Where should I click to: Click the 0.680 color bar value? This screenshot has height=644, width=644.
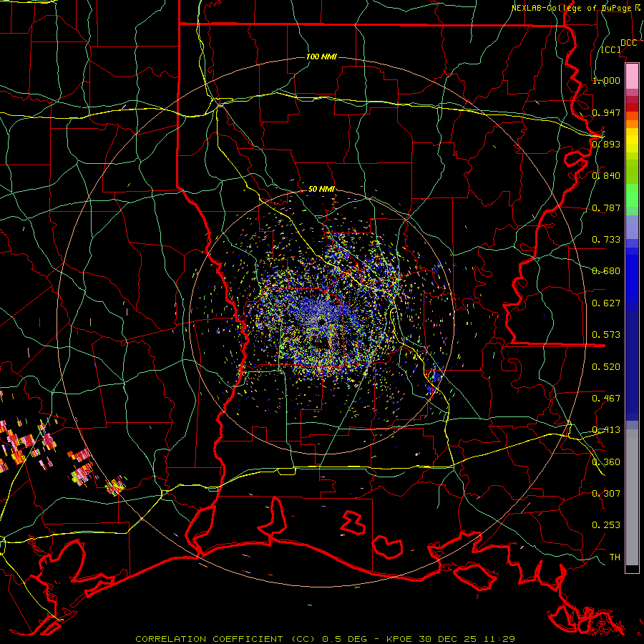606,271
